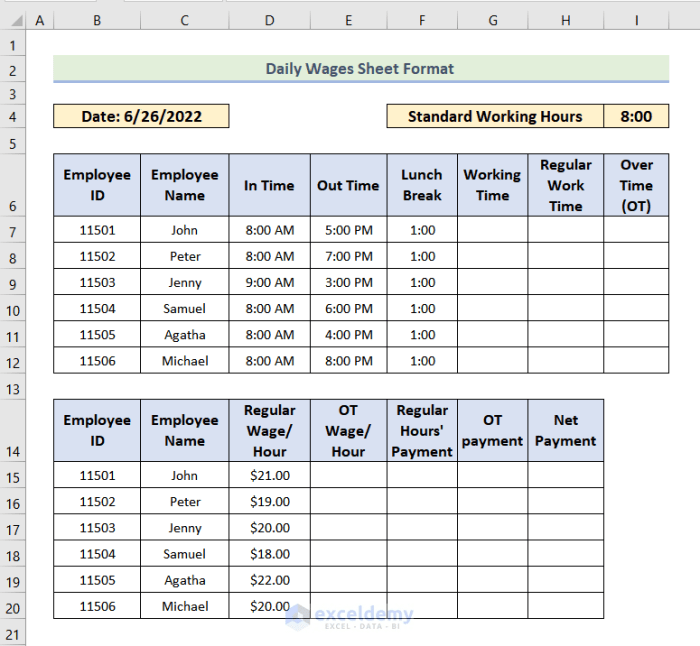This screenshot has height=646, width=700.
Task: Click the name Samuel in row 10
Action: click(184, 308)
